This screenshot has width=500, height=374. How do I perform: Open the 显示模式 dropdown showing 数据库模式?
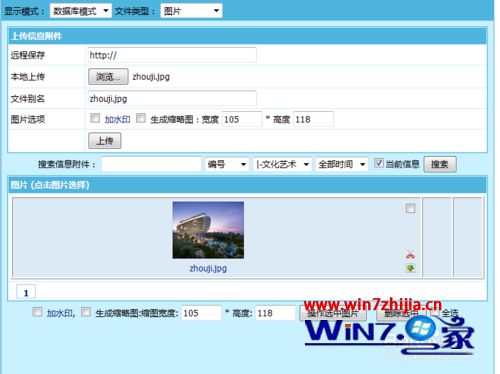coord(81,11)
